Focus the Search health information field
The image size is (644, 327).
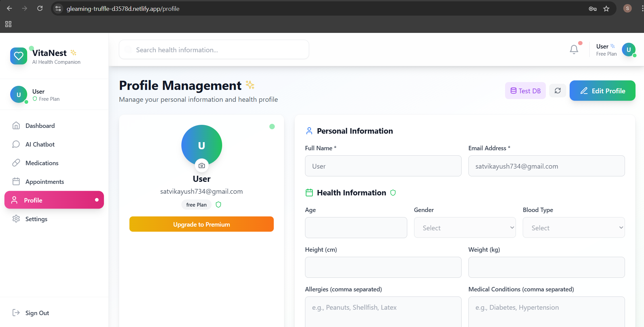(214, 50)
